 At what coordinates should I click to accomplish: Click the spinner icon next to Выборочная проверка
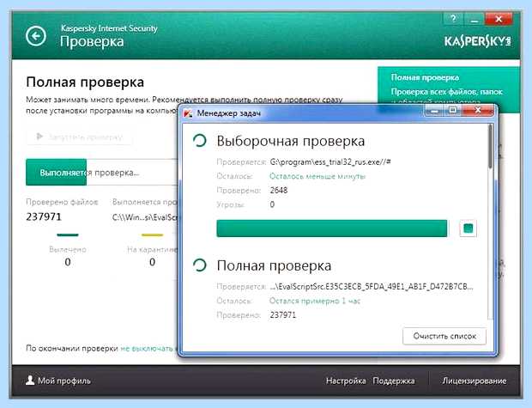click(199, 140)
